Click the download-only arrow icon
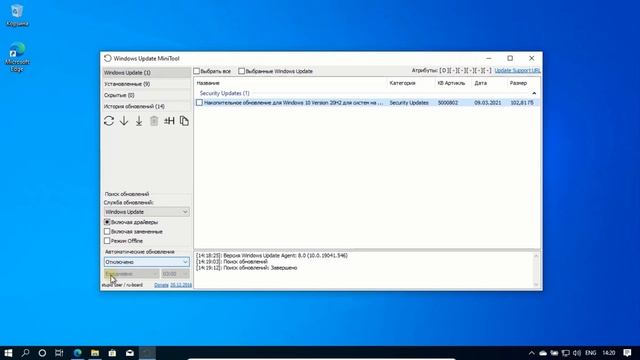This screenshot has width=640, height=360. click(124, 121)
